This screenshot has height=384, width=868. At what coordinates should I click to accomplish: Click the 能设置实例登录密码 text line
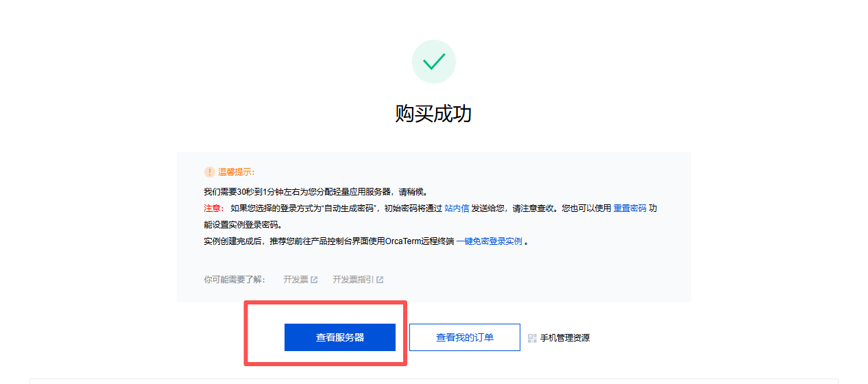coord(243,225)
